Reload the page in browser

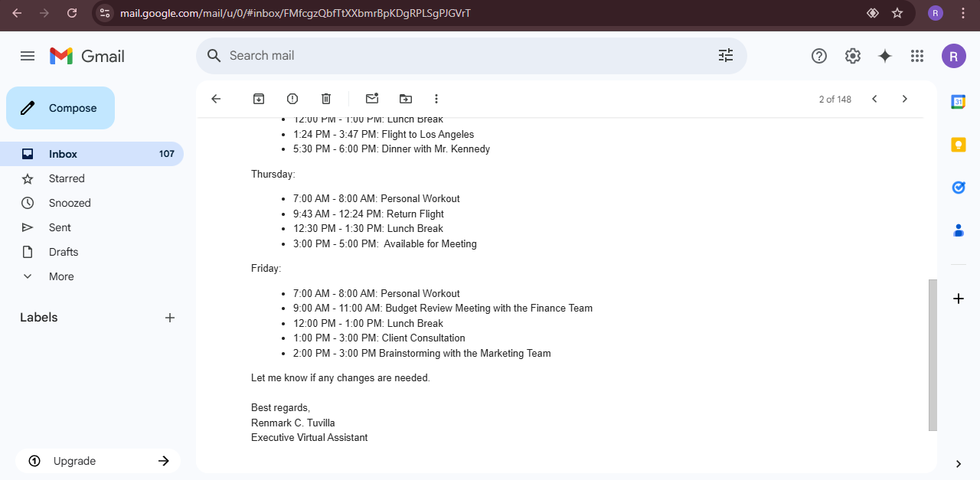pyautogui.click(x=72, y=13)
